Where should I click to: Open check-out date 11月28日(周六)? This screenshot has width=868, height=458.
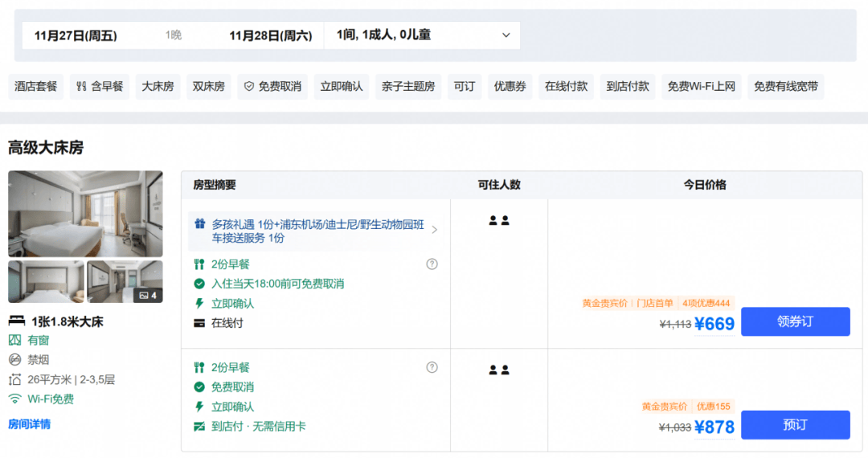[271, 36]
